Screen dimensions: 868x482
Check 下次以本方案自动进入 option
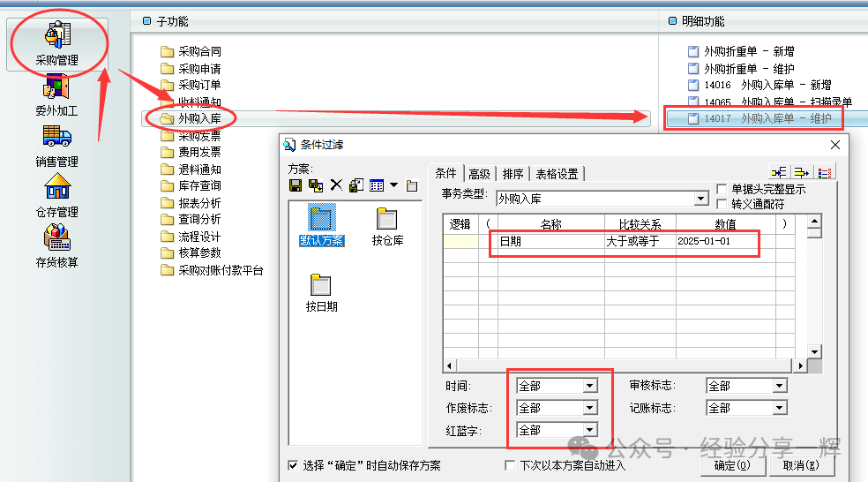click(510, 465)
